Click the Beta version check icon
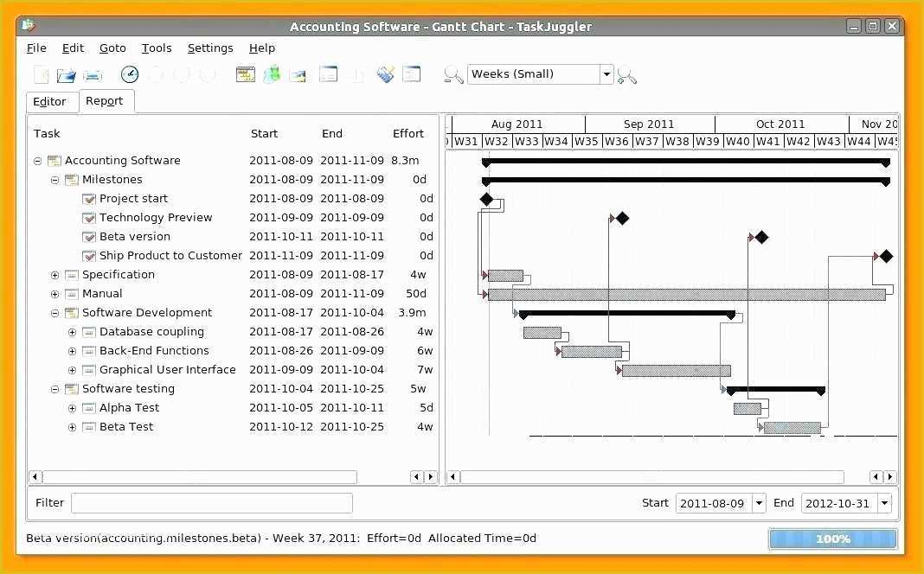 pyautogui.click(x=89, y=237)
